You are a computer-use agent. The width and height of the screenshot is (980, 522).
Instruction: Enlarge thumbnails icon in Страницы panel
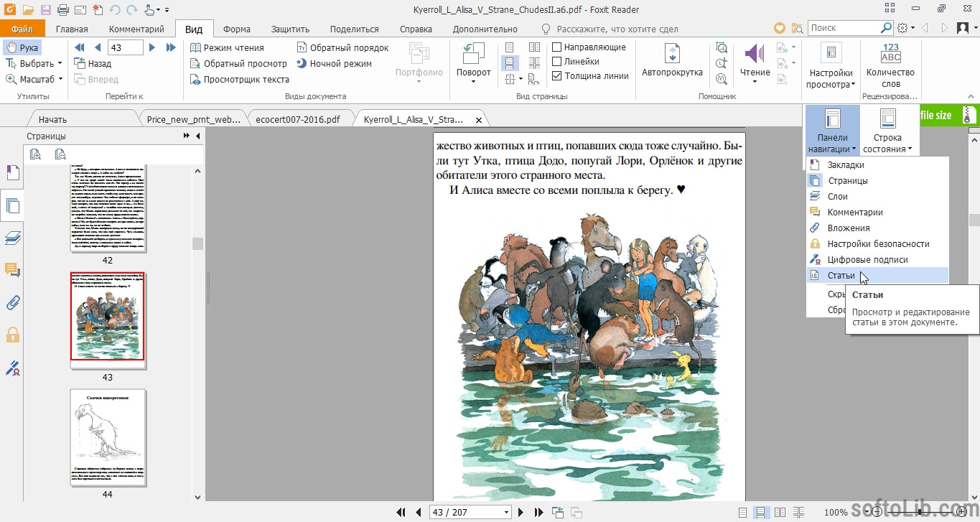click(36, 154)
